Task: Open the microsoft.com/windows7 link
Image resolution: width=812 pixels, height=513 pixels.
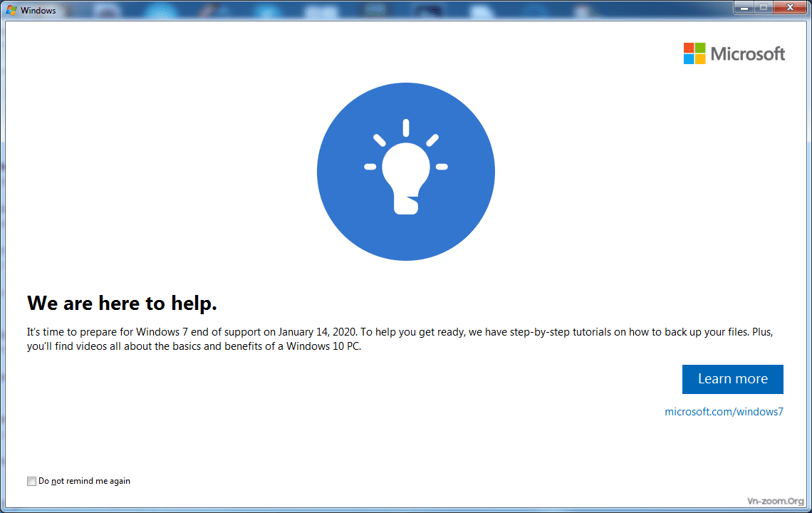Action: click(x=724, y=412)
